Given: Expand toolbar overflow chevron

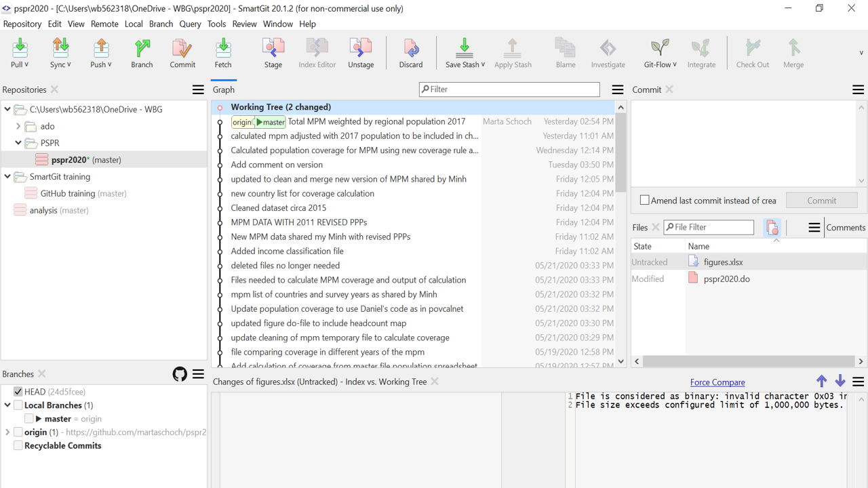Looking at the screenshot, I should pos(861,53).
